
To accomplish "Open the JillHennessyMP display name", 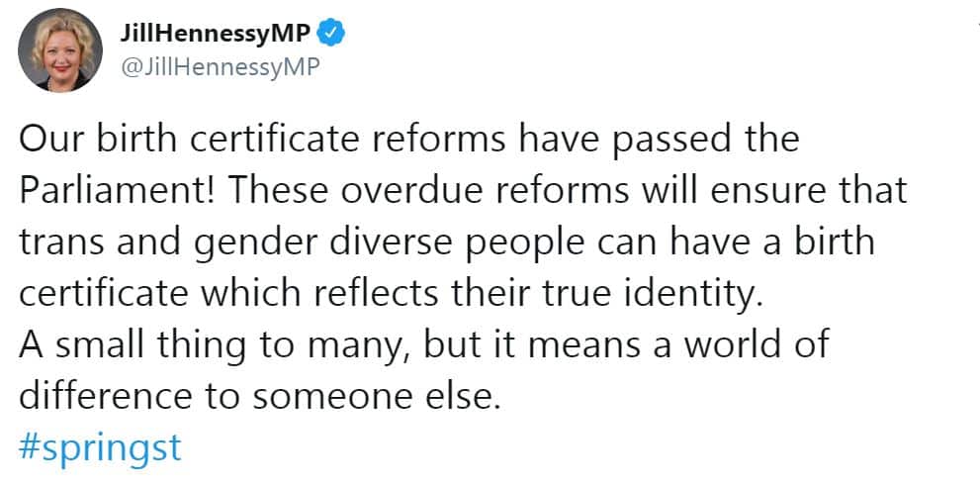I will (x=216, y=34).
